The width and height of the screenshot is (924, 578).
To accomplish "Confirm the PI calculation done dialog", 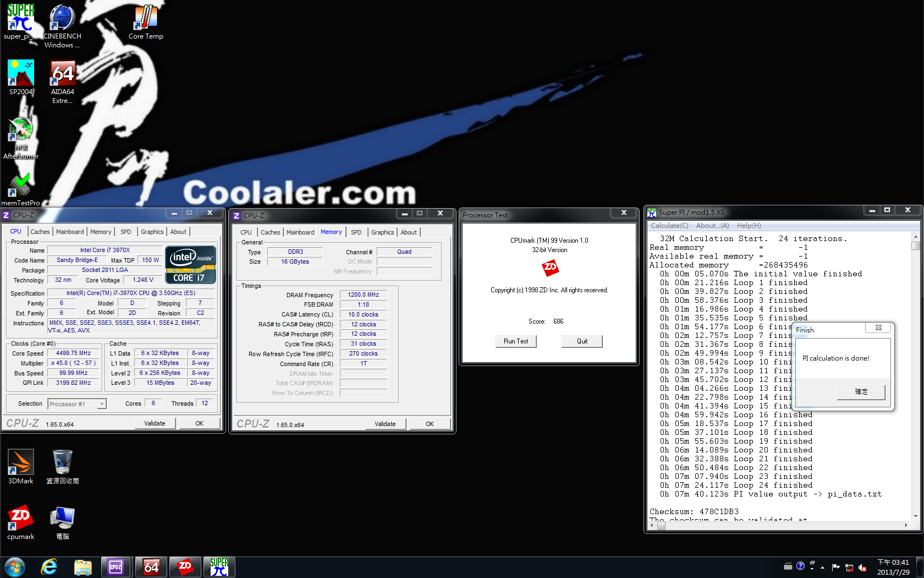I will pyautogui.click(x=861, y=392).
